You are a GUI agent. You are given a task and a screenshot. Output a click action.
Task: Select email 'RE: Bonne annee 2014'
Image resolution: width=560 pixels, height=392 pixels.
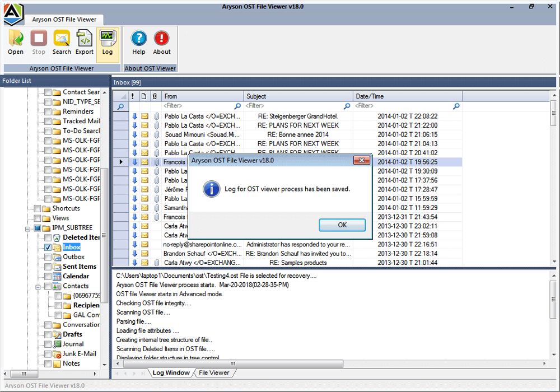pyautogui.click(x=287, y=134)
